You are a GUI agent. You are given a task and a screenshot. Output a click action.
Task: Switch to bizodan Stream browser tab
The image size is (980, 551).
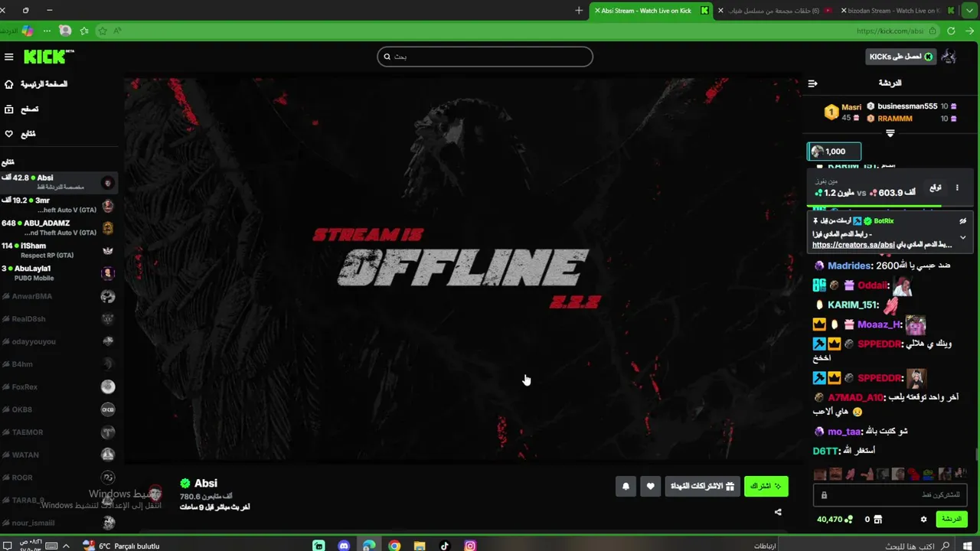click(x=900, y=11)
